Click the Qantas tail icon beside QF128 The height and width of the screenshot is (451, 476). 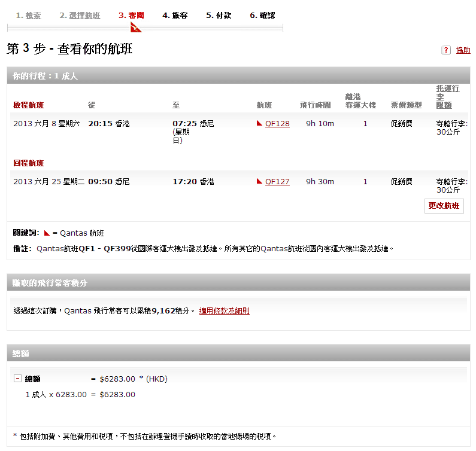259,124
